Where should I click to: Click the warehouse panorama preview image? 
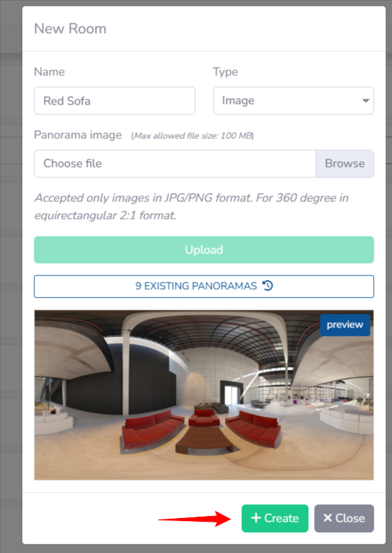(204, 395)
